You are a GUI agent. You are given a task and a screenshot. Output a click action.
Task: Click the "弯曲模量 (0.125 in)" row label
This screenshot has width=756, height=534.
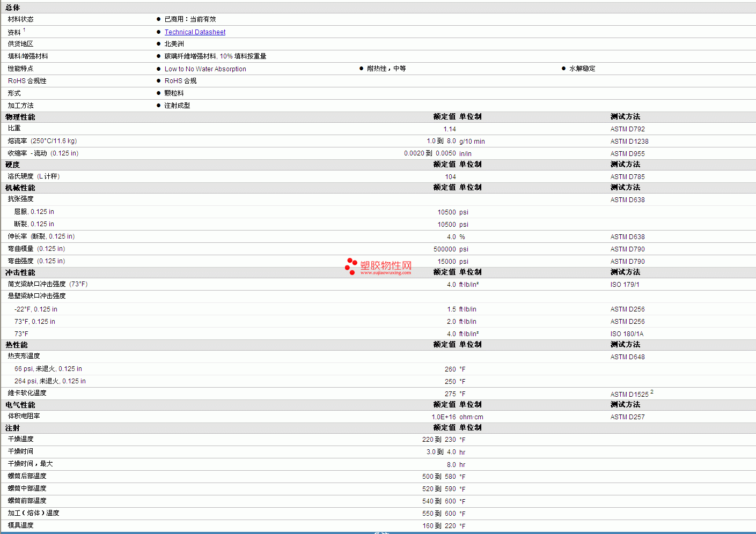pos(36,249)
